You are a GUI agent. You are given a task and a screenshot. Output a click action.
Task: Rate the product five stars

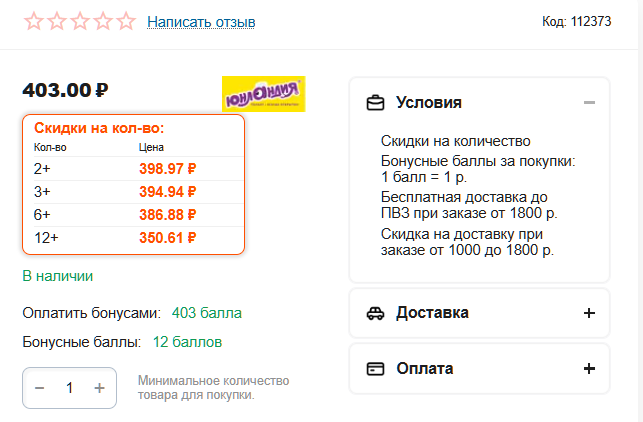(x=126, y=21)
